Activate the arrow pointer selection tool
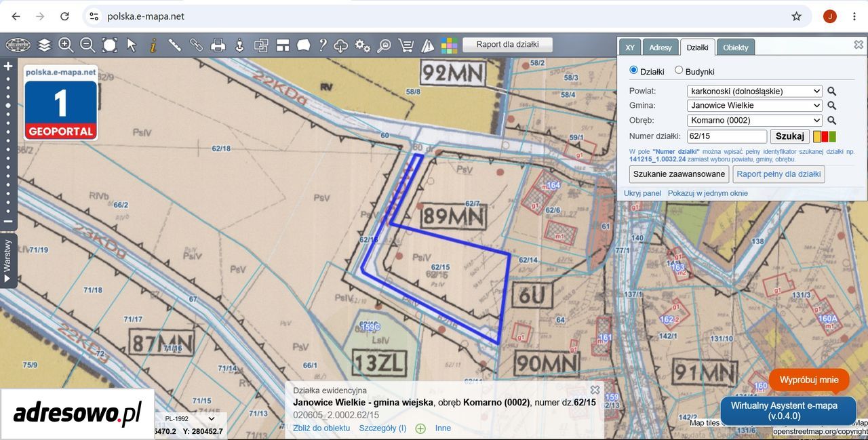Viewport: 868px width, 440px height. 131,45
